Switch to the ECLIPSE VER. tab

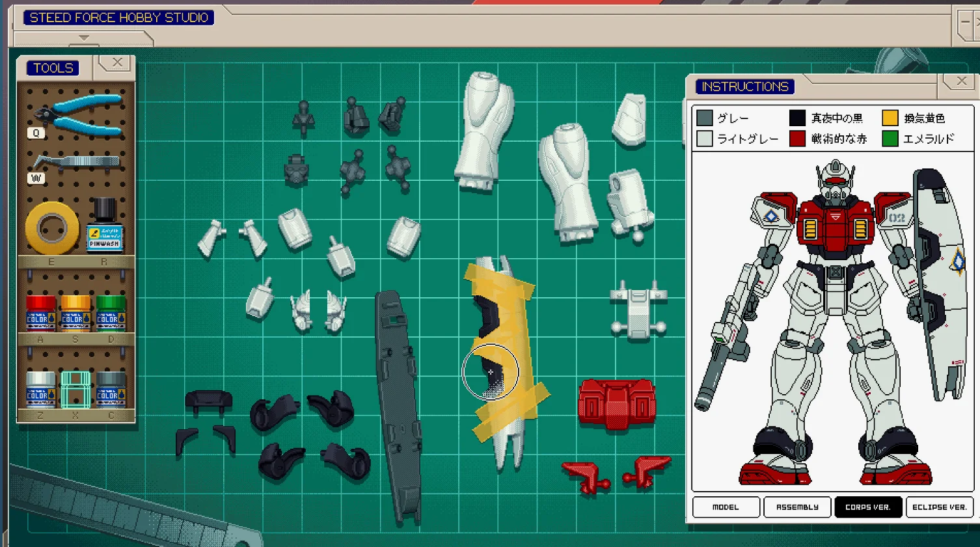pyautogui.click(x=939, y=507)
